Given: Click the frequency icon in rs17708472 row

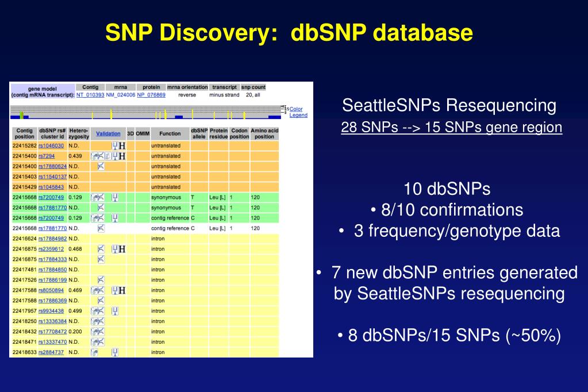Looking at the screenshot, I should [x=101, y=332].
